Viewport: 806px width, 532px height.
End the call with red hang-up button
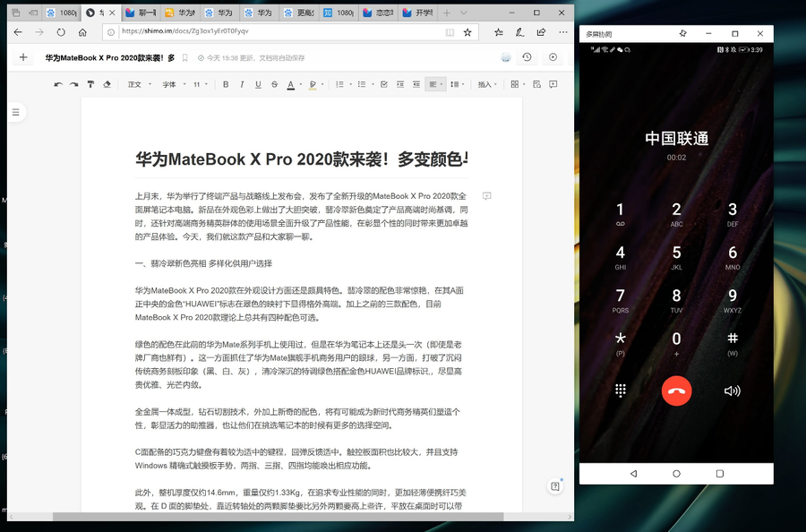coord(676,390)
